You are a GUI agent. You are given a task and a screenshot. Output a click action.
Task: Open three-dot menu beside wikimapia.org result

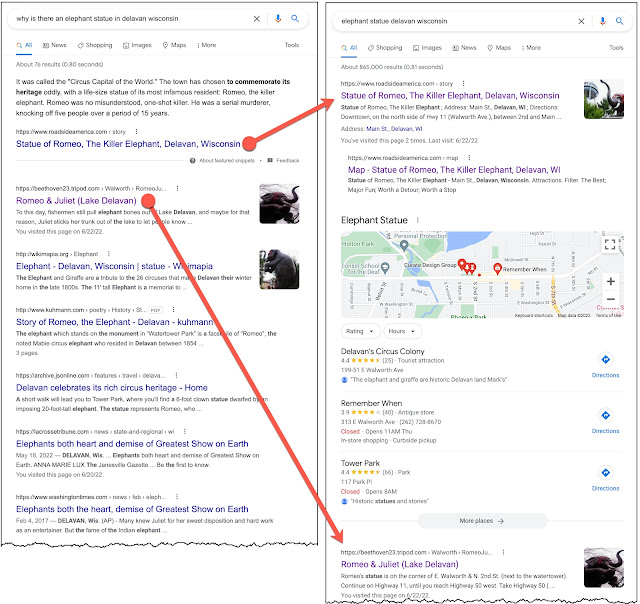click(109, 254)
